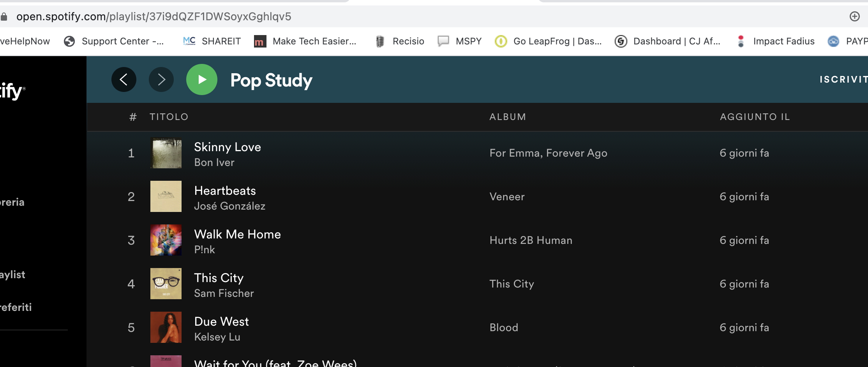This screenshot has width=868, height=367.
Task: Open the Make Tech Easier bookmark
Action: coord(305,41)
